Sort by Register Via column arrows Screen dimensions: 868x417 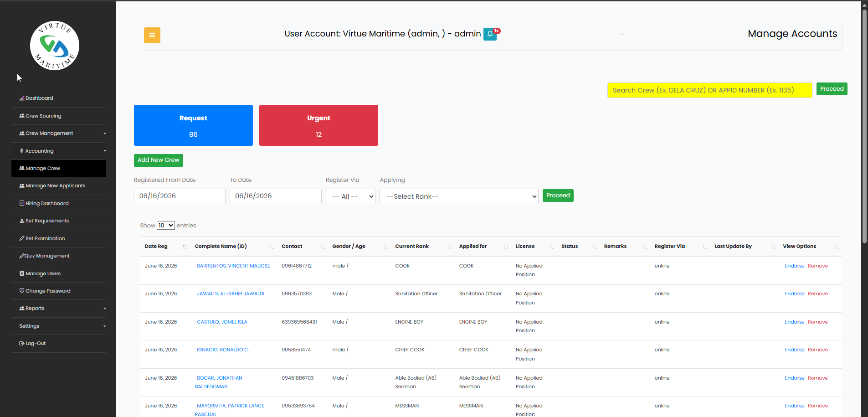click(x=704, y=247)
